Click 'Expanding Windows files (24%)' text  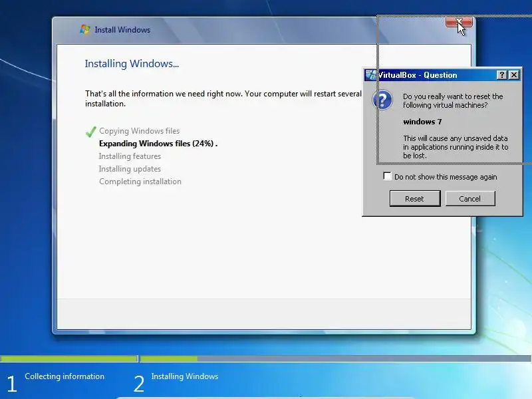click(x=158, y=144)
